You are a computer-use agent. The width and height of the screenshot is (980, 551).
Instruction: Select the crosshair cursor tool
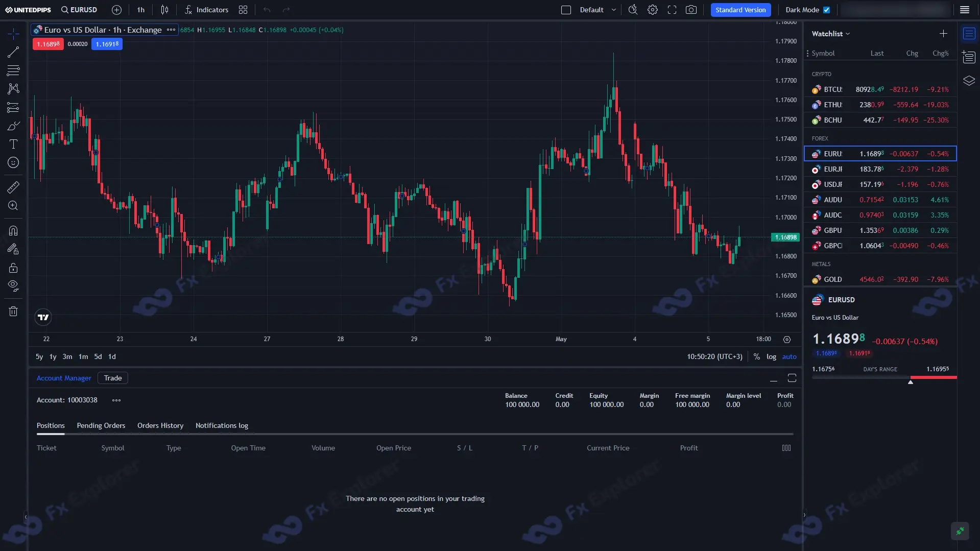13,34
